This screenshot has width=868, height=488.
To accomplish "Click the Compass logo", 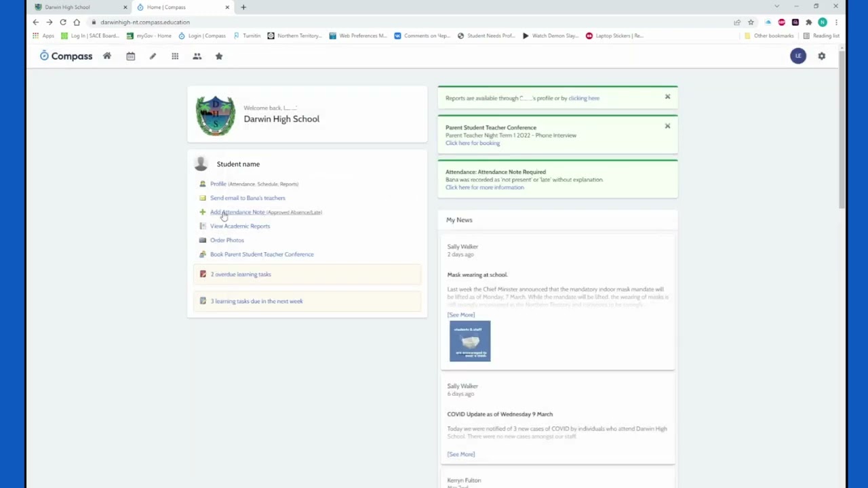I will click(66, 56).
